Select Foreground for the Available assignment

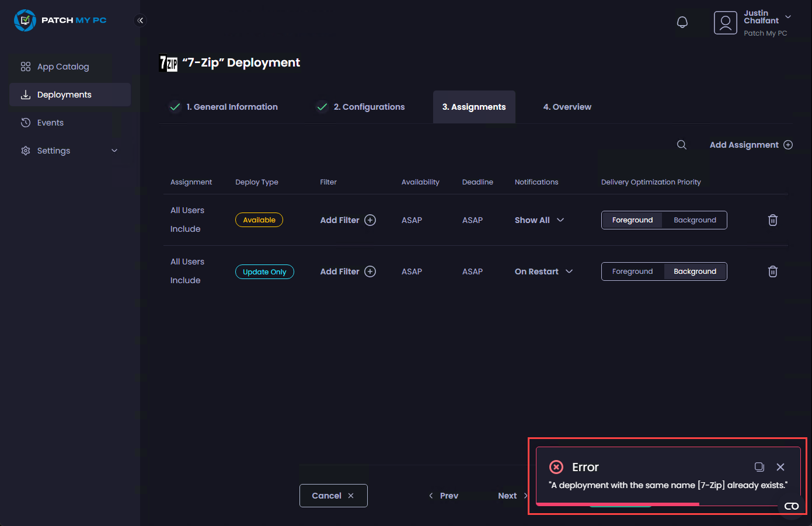pos(632,220)
